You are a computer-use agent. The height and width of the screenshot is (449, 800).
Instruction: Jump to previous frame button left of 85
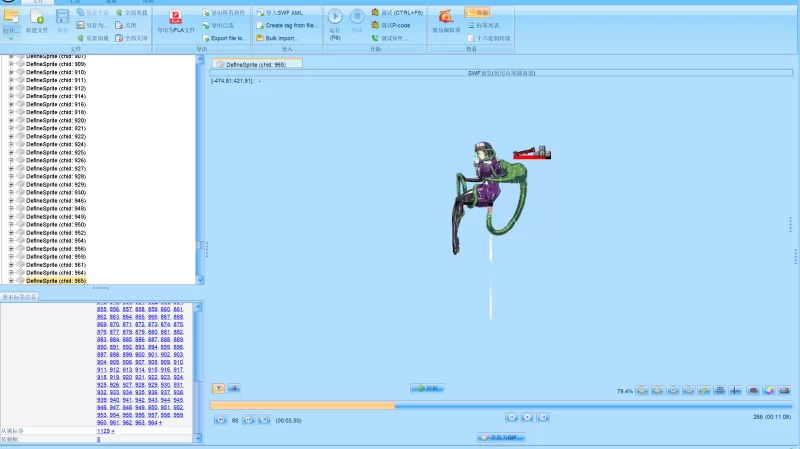[x=220, y=420]
